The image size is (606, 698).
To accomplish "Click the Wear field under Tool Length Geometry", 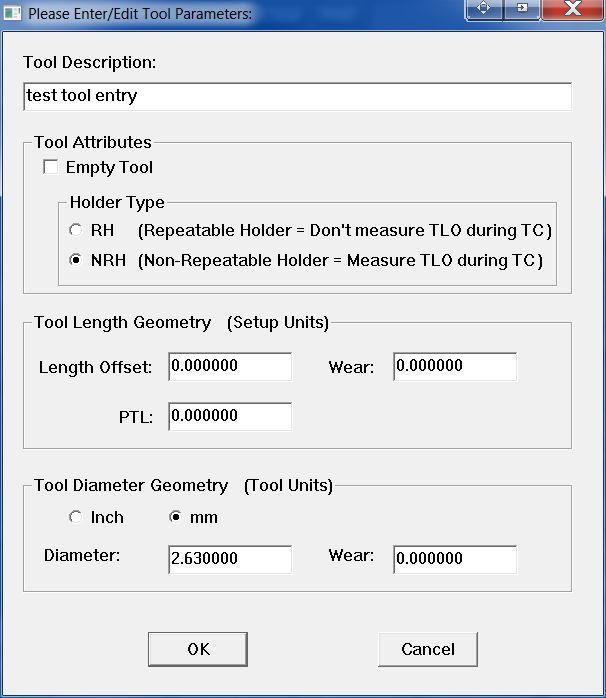I will click(x=455, y=366).
